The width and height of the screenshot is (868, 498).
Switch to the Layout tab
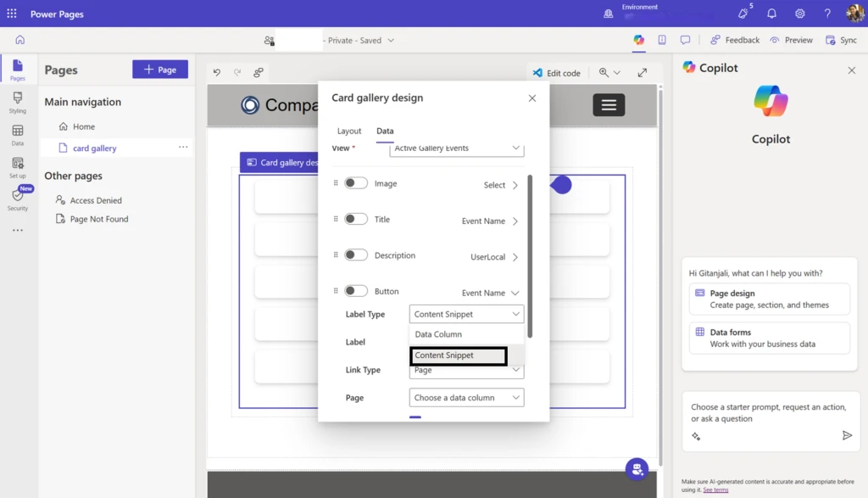pos(350,131)
